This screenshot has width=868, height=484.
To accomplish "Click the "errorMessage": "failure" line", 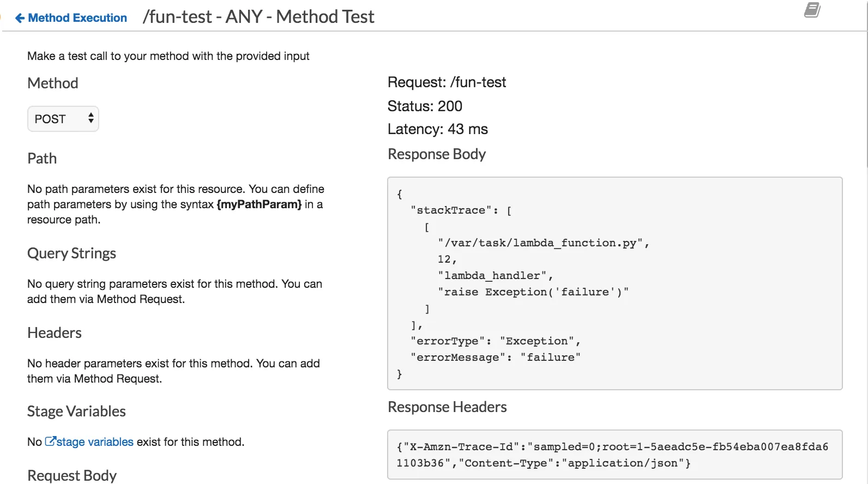I will (x=496, y=358).
